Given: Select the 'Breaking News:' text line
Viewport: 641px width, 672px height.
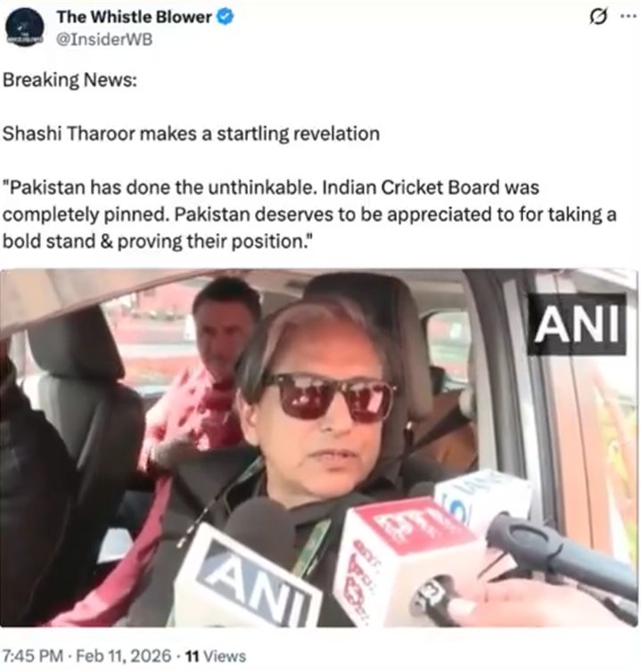Looking at the screenshot, I should [x=70, y=79].
